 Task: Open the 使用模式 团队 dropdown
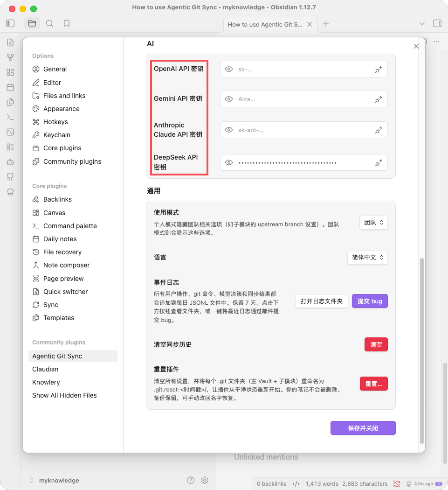click(373, 223)
